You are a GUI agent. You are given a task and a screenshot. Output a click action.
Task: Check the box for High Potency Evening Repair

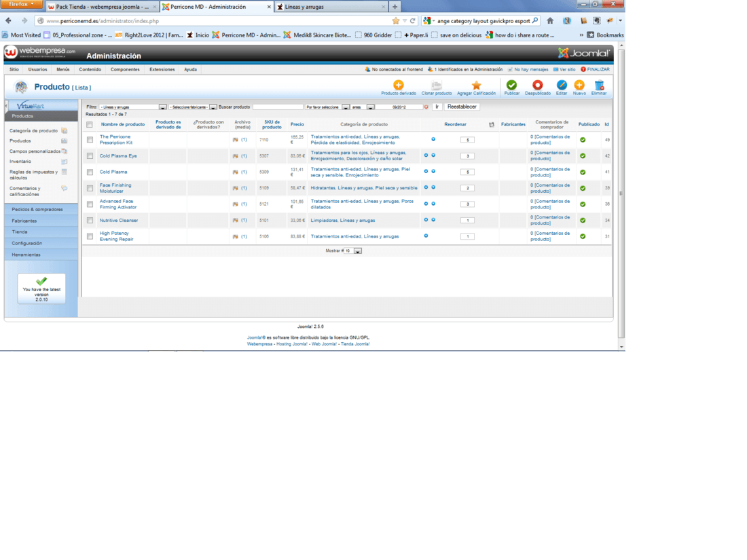90,237
